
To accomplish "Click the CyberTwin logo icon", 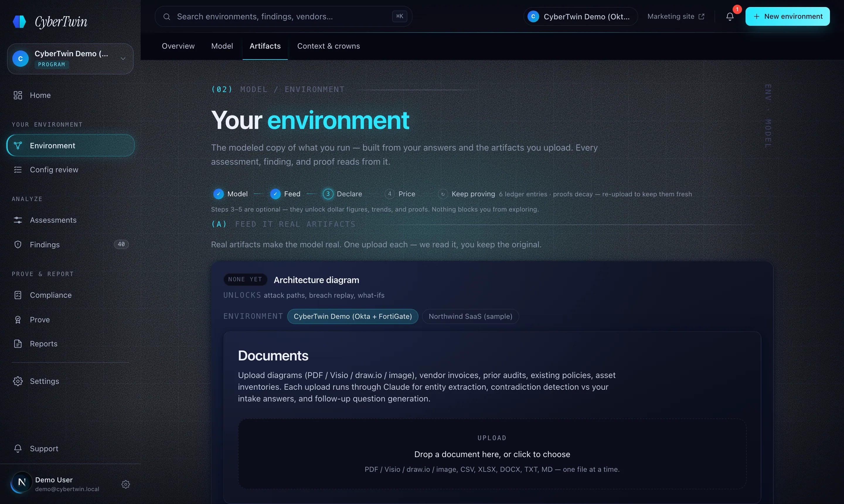I will (x=19, y=22).
